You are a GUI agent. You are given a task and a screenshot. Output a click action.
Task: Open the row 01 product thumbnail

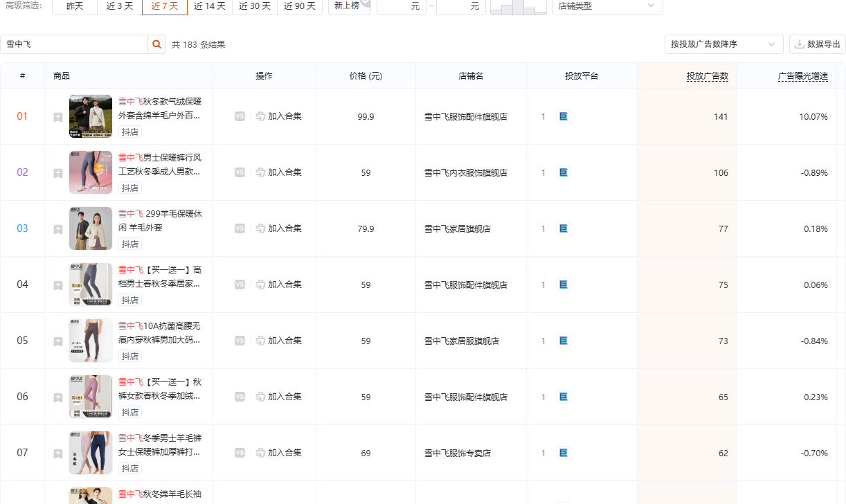pyautogui.click(x=91, y=116)
